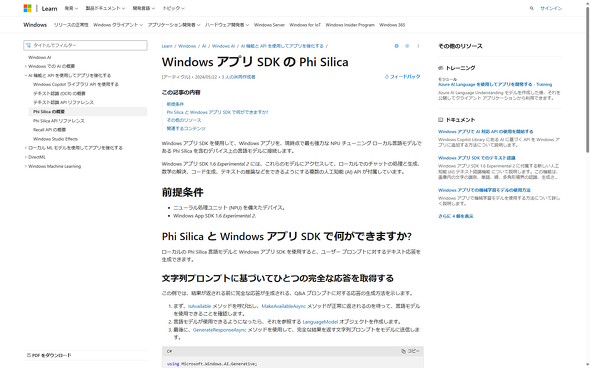Select Phi Silica の概要 sidebar item
The width and height of the screenshot is (590, 368).
click(x=88, y=111)
